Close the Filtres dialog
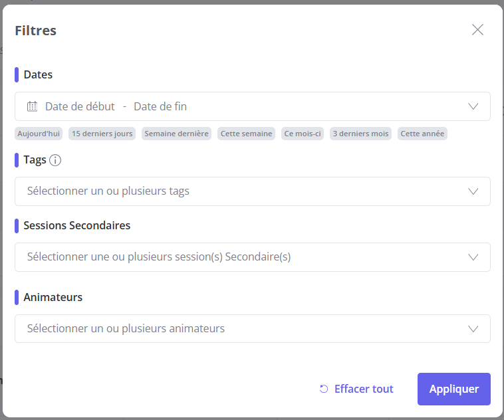Screen dimensions: 504x420 pos(477,29)
